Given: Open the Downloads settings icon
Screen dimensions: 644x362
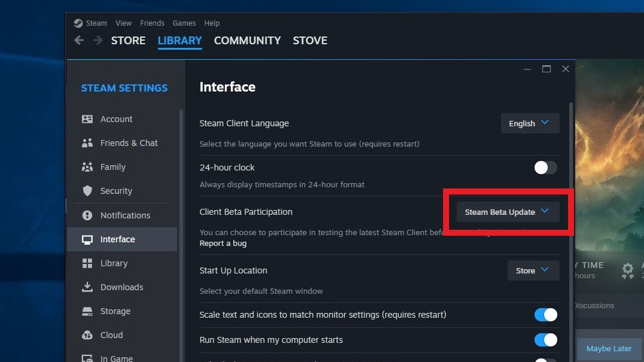Looking at the screenshot, I should coord(87,287).
